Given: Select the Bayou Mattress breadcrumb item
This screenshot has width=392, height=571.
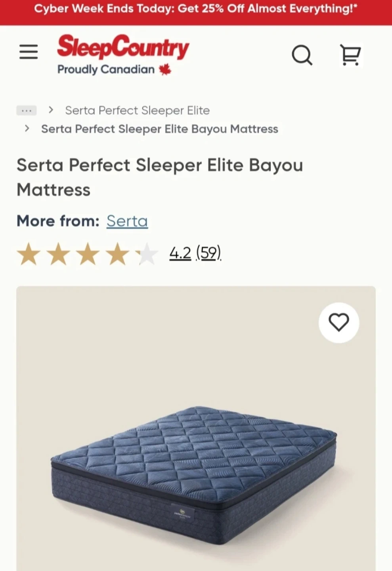Looking at the screenshot, I should tap(160, 129).
